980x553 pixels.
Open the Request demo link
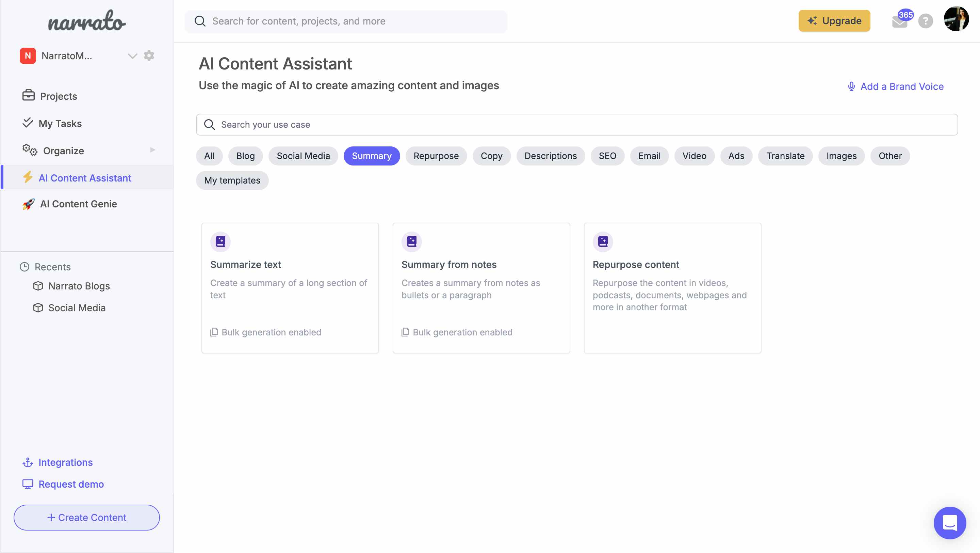click(71, 484)
